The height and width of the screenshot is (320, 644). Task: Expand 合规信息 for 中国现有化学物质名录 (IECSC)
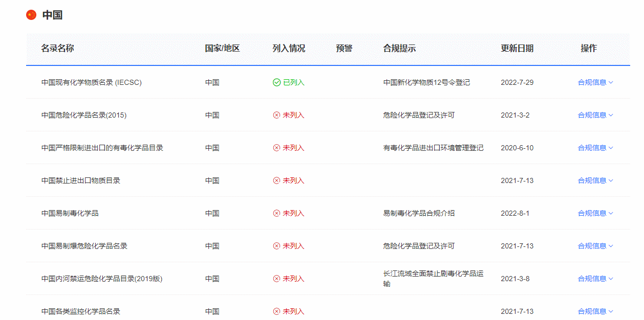tap(595, 82)
